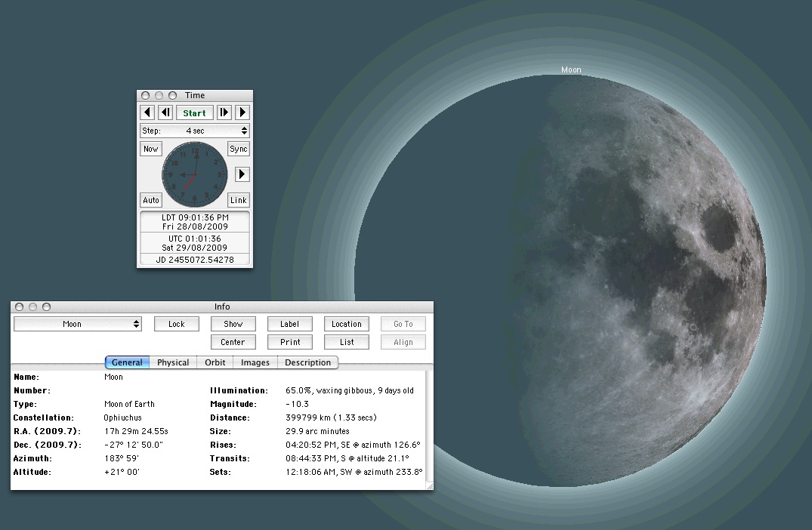Screen dimensions: 812x530
Task: Click the R.A. value 17h 29m 24.55s
Action: [136, 431]
